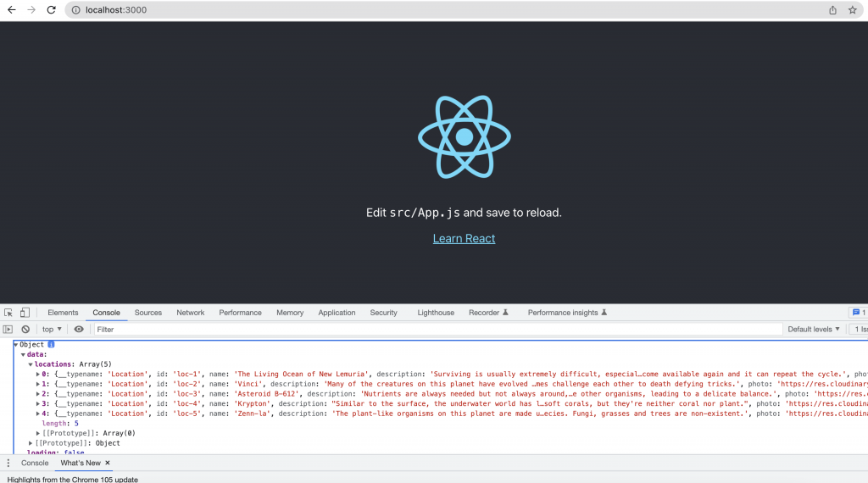
Task: Expand the [[Prototype]]: Object row
Action: coord(31,443)
